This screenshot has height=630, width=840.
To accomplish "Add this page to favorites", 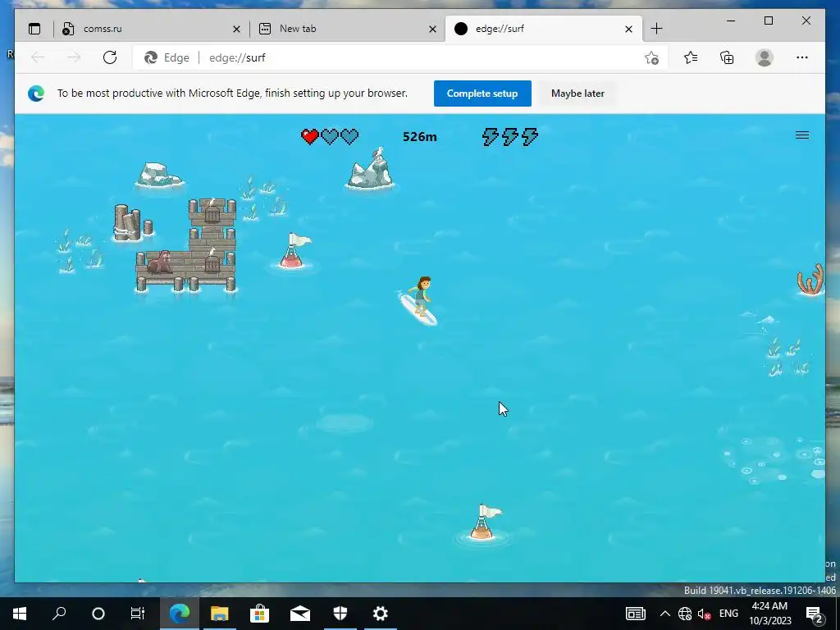I will point(651,58).
